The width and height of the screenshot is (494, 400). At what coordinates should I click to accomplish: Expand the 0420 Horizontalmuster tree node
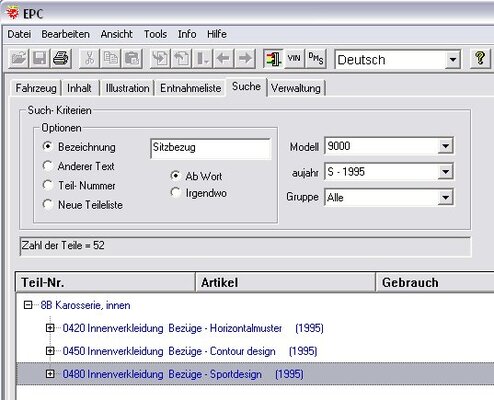click(x=50, y=328)
